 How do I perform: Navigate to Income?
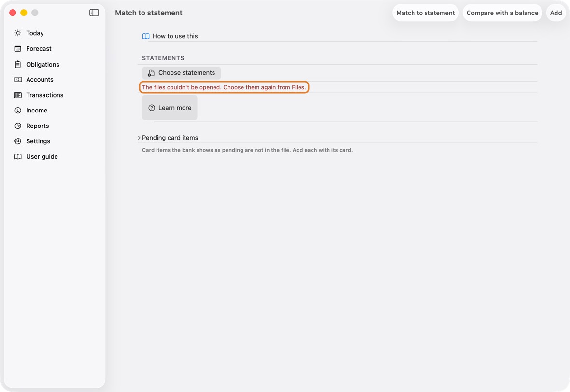(x=37, y=111)
